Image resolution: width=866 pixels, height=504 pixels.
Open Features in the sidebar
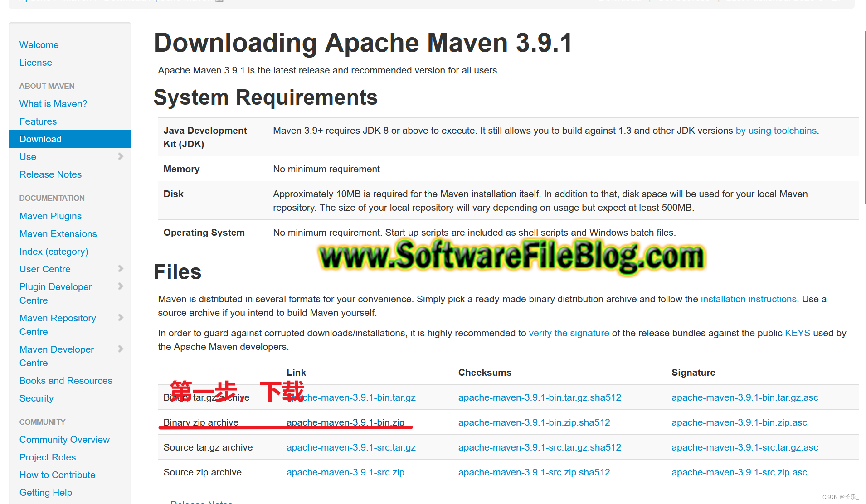(x=38, y=121)
